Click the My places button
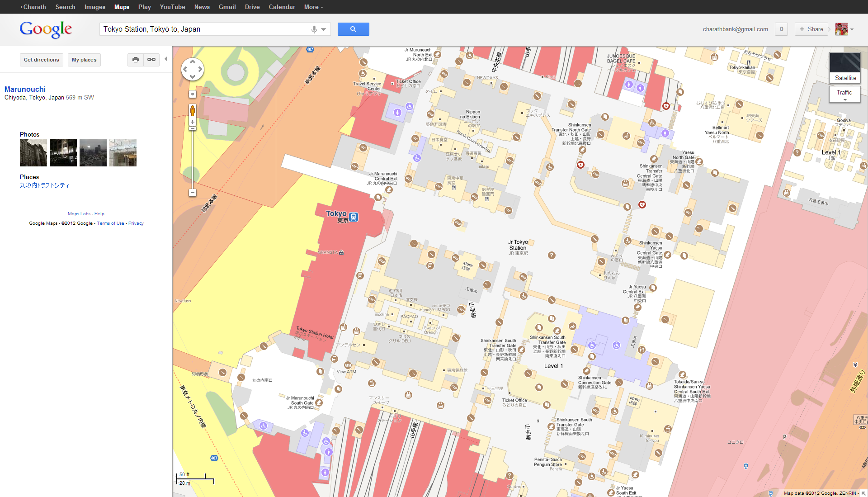868x497 pixels. pos(84,60)
